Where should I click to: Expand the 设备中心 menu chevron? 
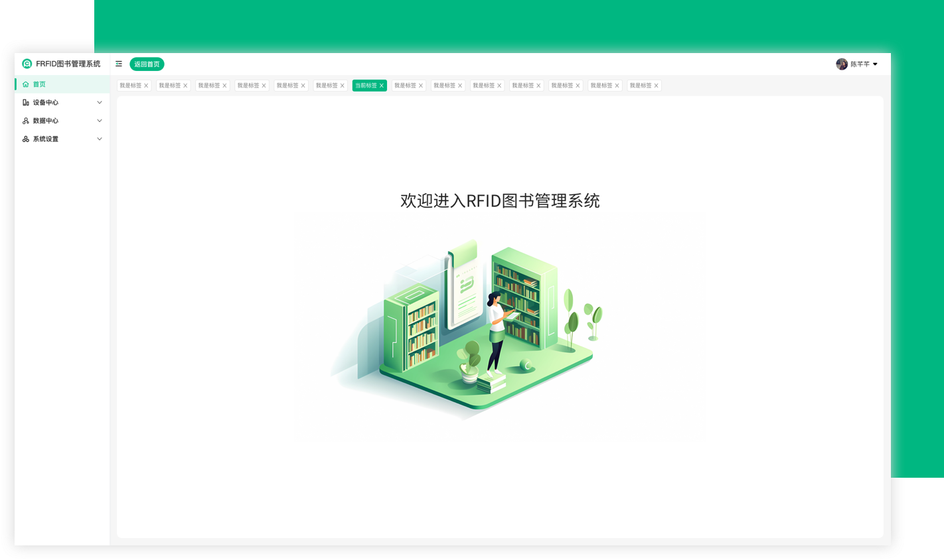coord(100,102)
